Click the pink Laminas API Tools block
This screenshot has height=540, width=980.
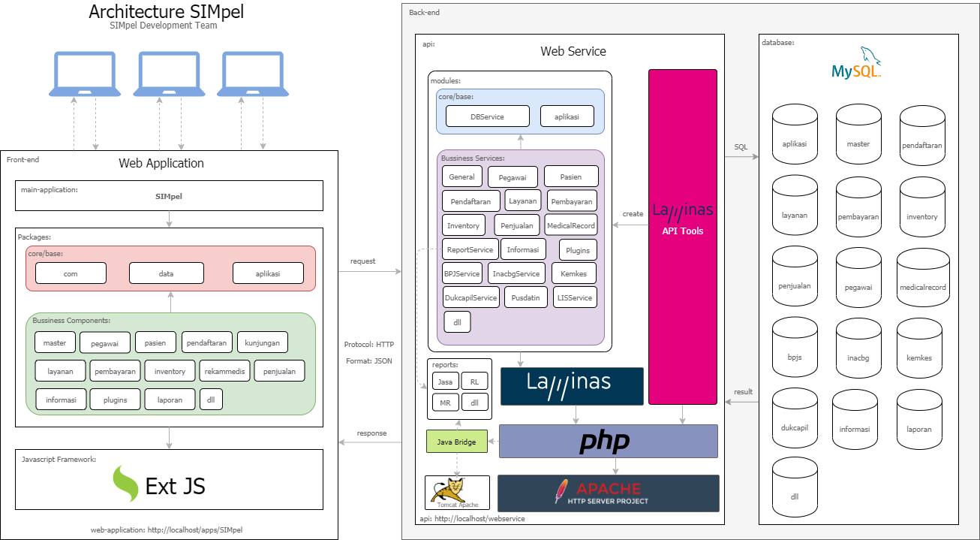point(682,236)
